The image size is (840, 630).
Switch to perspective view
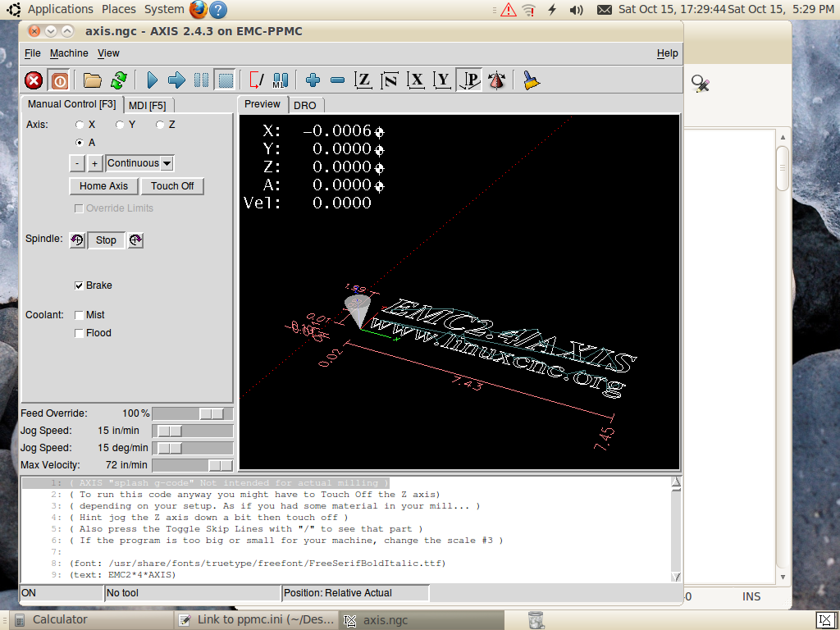[468, 81]
